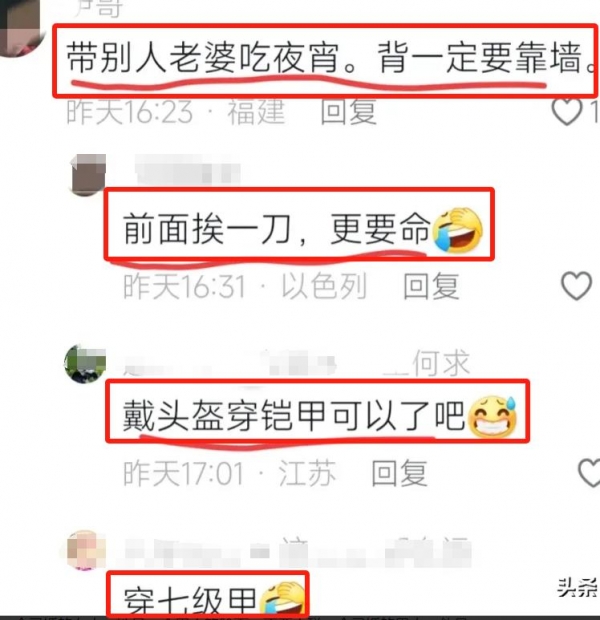
Task: Reply to the 以色列 comment at 16:31
Action: point(431,286)
